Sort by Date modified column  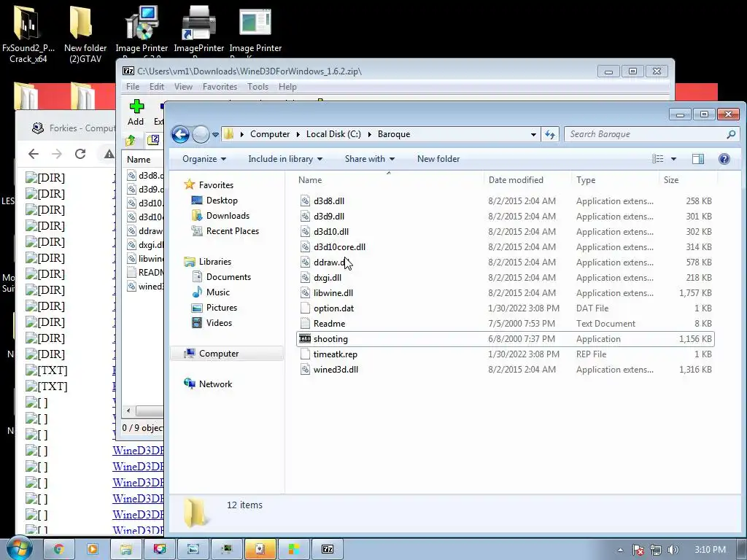pos(527,180)
